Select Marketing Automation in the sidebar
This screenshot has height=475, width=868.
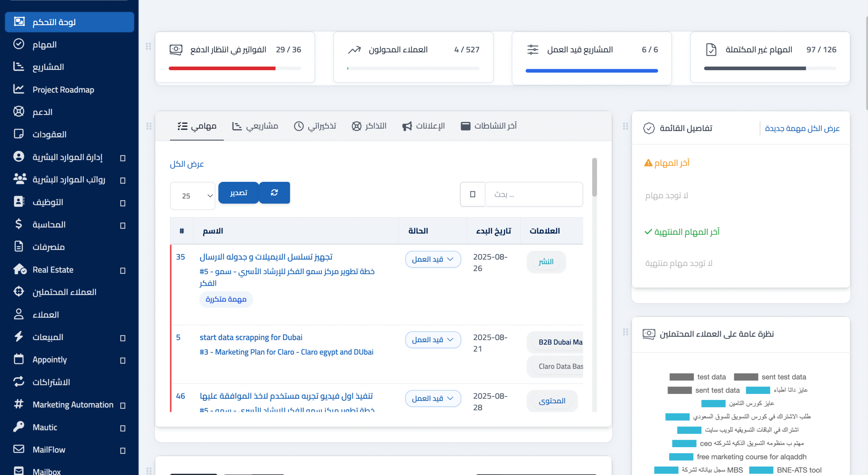coord(73,404)
